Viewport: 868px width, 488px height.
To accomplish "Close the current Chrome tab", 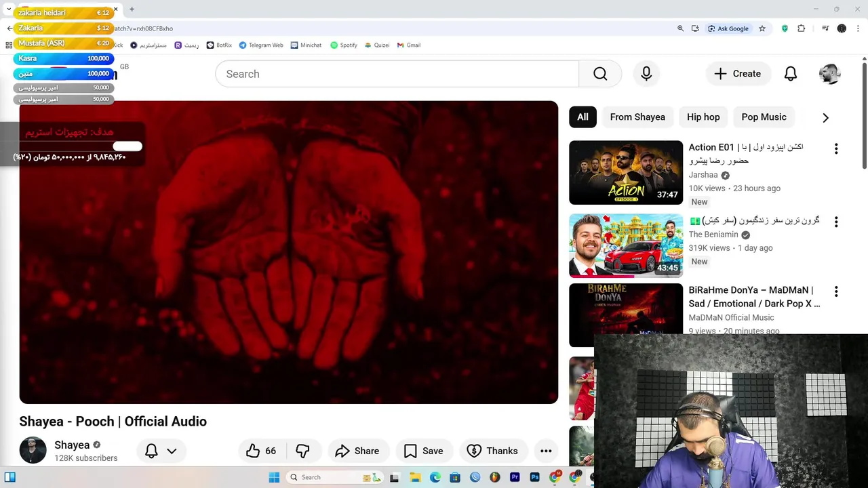I will coord(115,9).
